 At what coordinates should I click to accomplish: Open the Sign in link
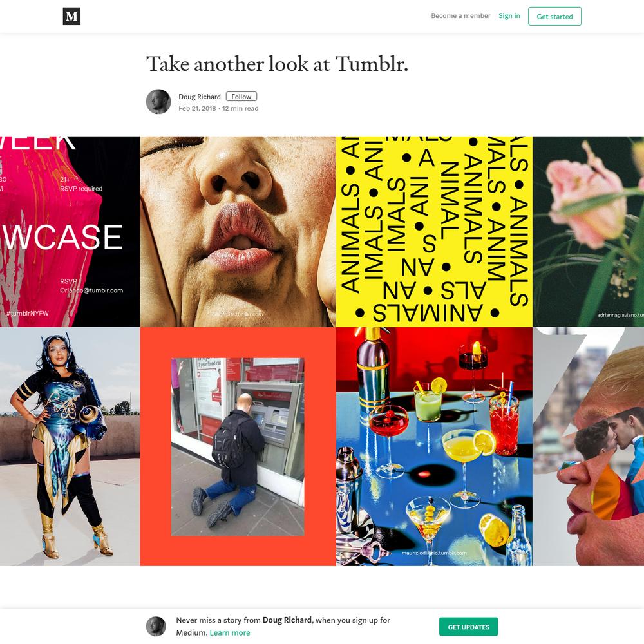[509, 15]
